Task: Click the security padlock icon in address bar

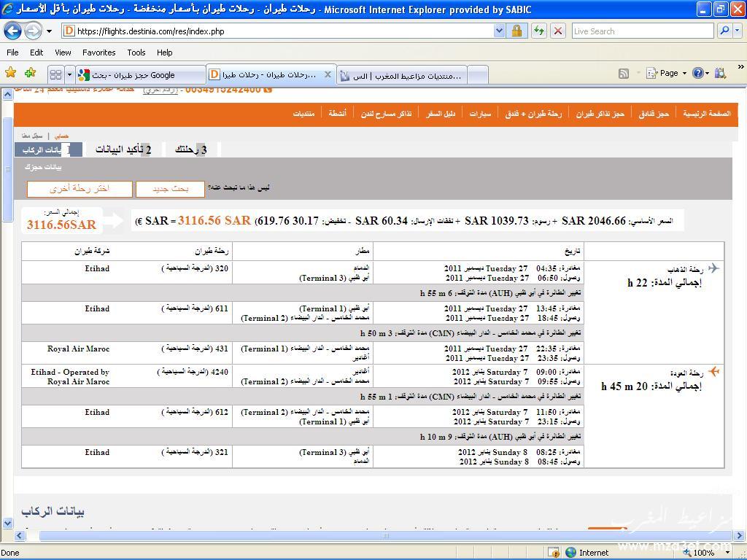Action: 516,31
